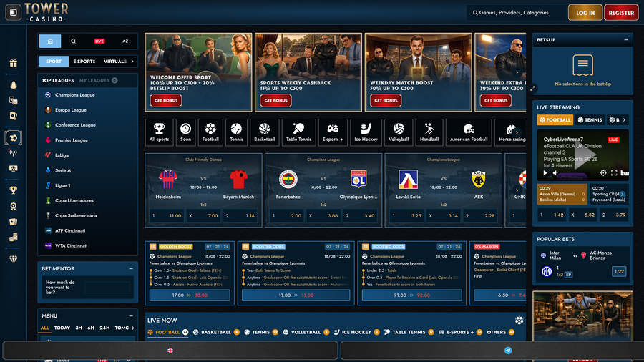Open WTA Cincinnati in top leagues
The height and width of the screenshot is (362, 644).
coord(88,245)
